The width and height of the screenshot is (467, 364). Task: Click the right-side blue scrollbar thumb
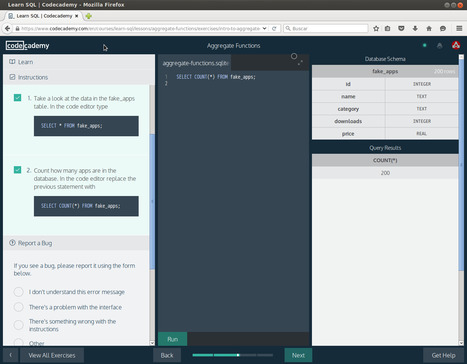461,165
